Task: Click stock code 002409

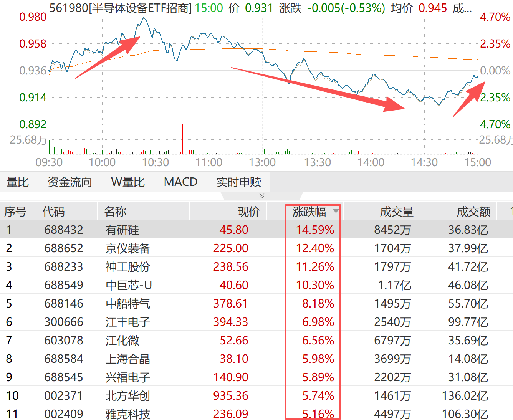Action: point(64,414)
